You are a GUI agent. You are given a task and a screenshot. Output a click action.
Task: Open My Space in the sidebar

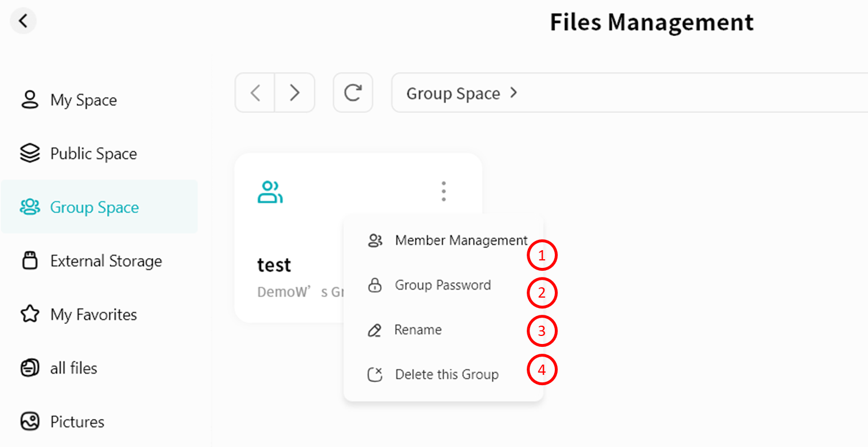[x=83, y=100]
